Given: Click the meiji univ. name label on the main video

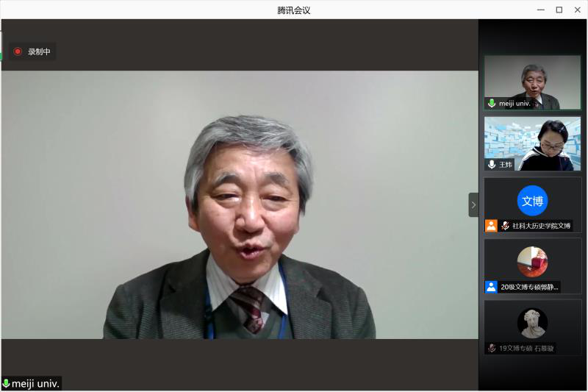Looking at the screenshot, I should tap(35, 383).
